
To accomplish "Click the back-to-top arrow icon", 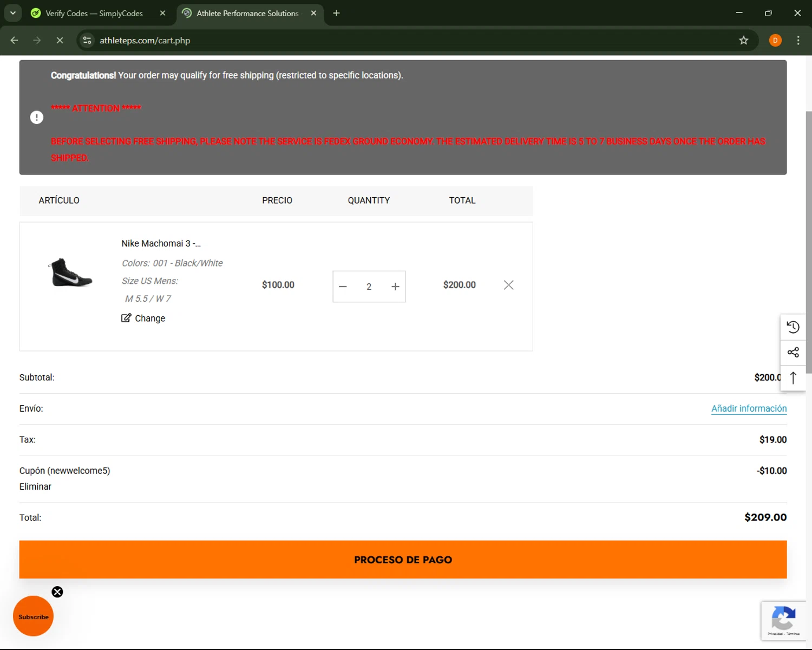I will [x=793, y=378].
